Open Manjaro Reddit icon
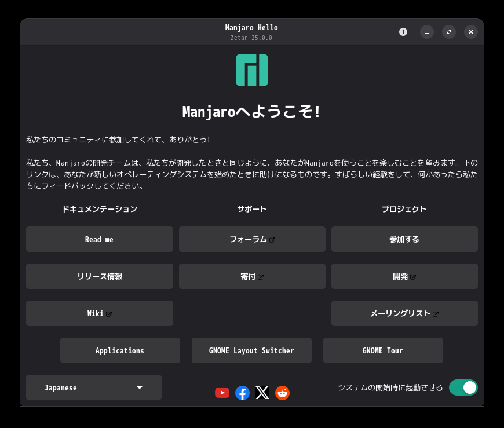 tap(282, 393)
